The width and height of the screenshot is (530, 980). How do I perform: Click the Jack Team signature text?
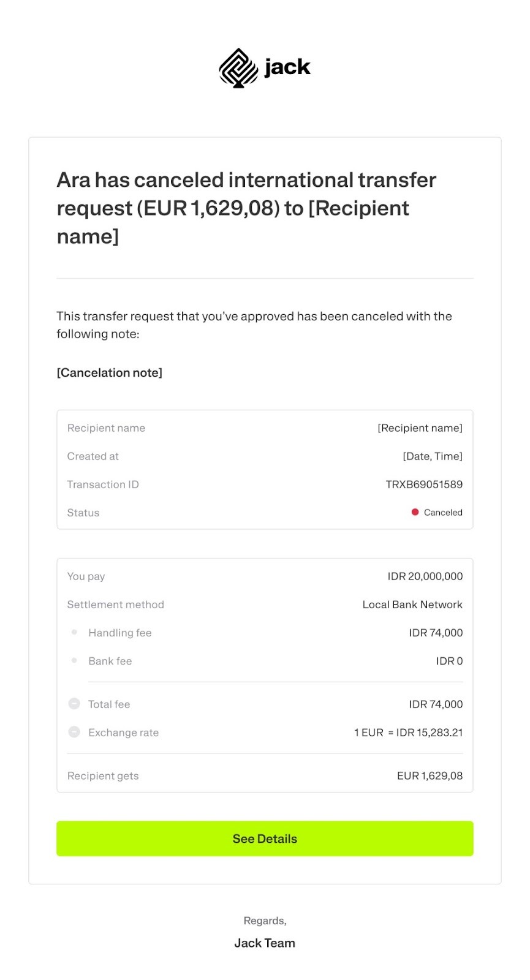click(265, 943)
